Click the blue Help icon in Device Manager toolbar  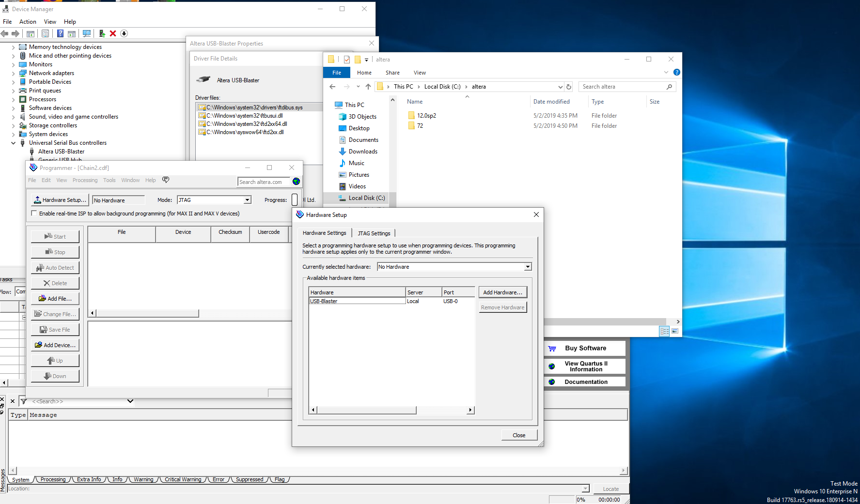click(x=60, y=33)
